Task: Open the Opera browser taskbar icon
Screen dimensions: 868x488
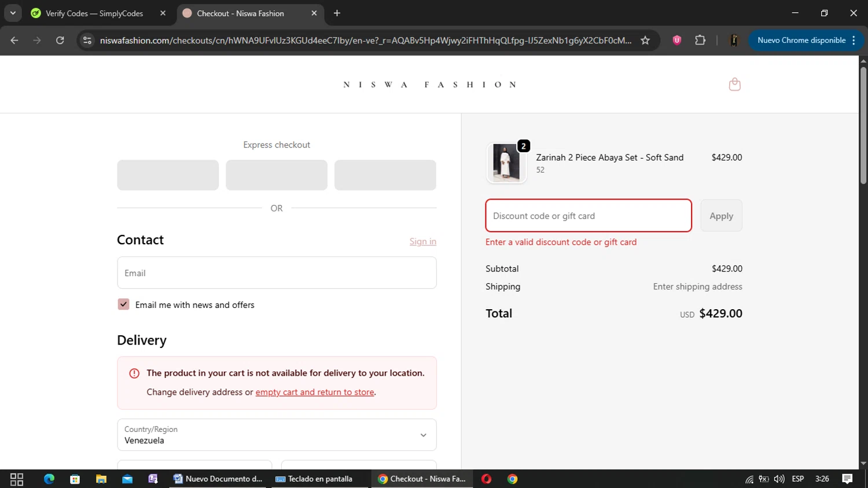Action: click(x=486, y=479)
